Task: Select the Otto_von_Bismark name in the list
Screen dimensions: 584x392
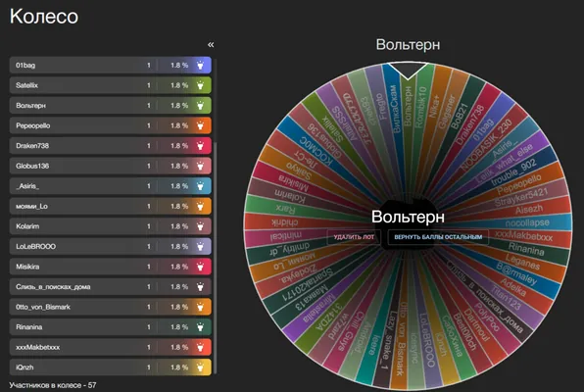Action: 42,307
